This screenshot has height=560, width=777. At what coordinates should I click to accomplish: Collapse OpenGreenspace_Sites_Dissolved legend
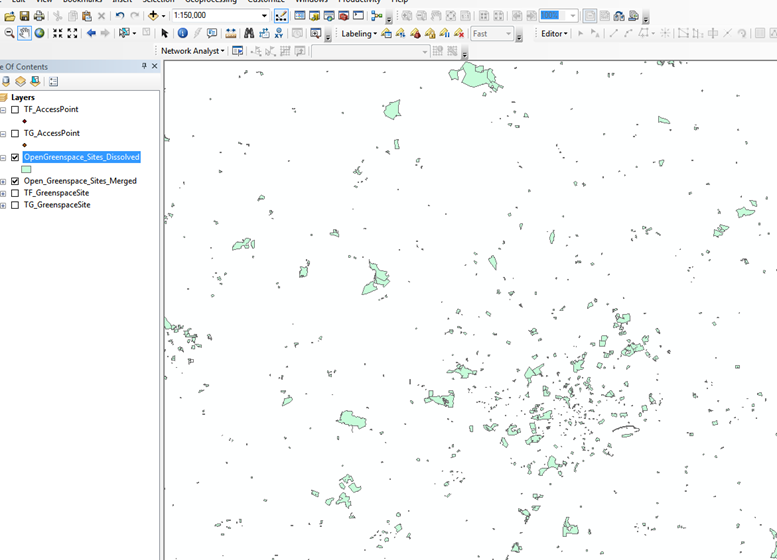point(3,158)
